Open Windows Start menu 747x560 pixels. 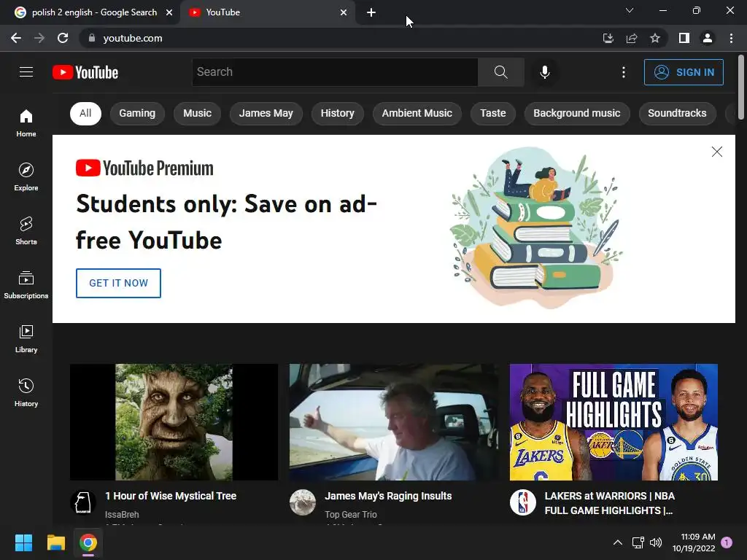tap(23, 542)
